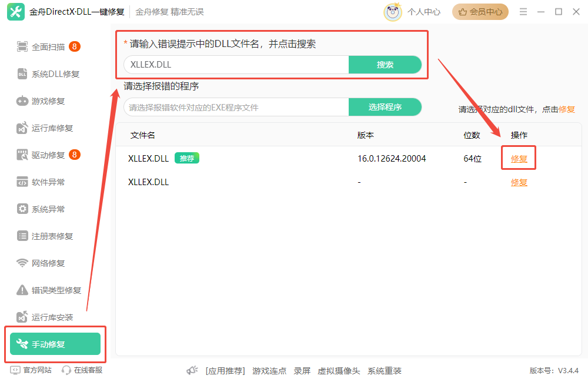The height and width of the screenshot is (382, 588).
Task: Click the 位数 column header
Action: pyautogui.click(x=472, y=135)
